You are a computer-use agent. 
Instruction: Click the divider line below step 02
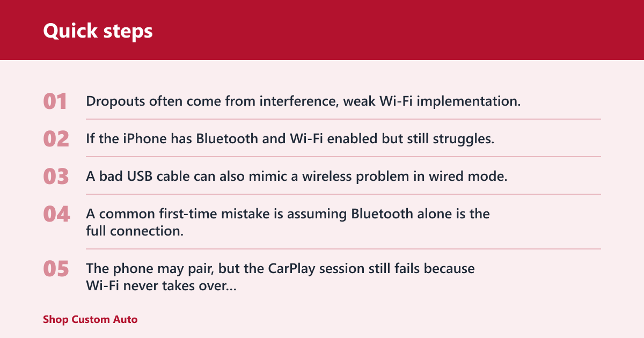point(343,157)
